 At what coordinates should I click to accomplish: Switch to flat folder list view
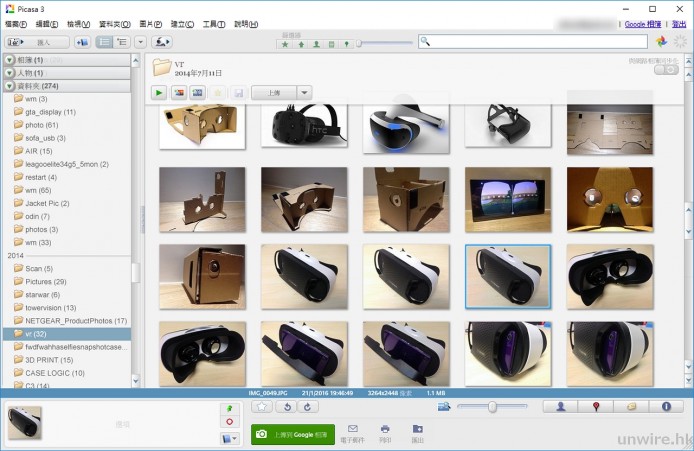(x=106, y=42)
